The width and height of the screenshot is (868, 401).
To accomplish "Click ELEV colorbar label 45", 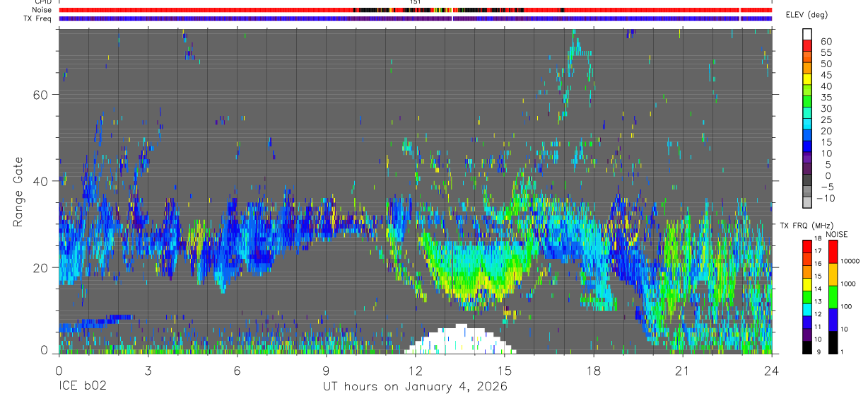I will pos(826,76).
